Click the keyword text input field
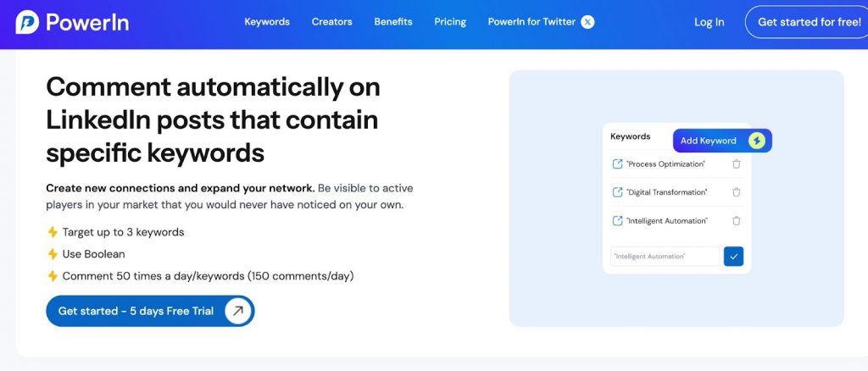The height and width of the screenshot is (371, 868). coord(665,256)
